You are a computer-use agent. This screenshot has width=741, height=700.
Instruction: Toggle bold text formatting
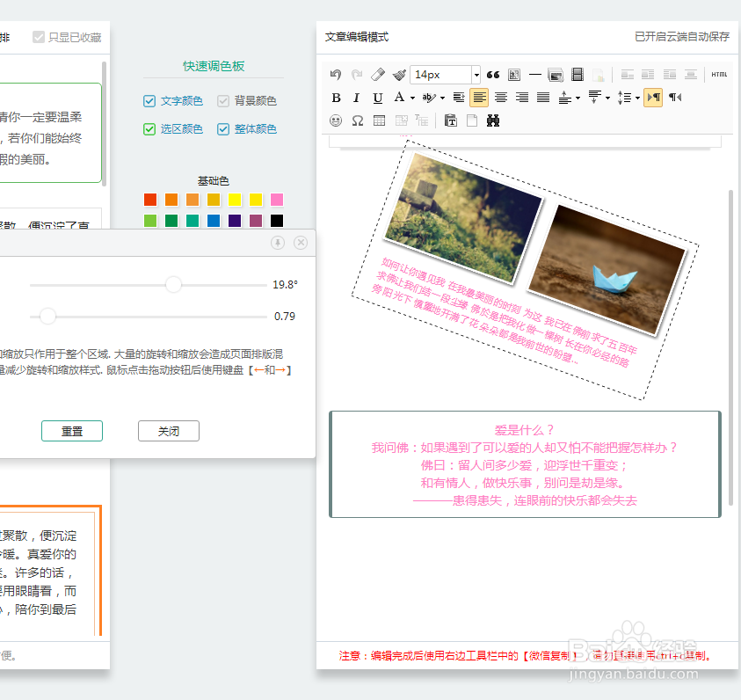click(336, 97)
